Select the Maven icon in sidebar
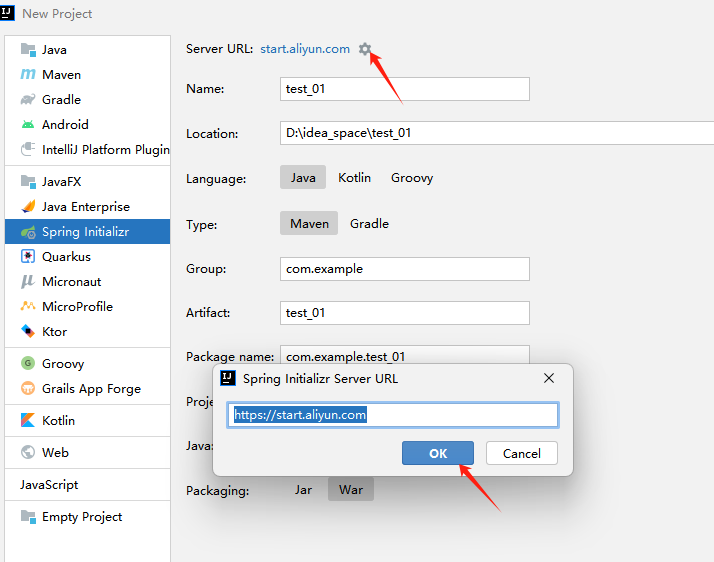714x562 pixels. [x=28, y=74]
